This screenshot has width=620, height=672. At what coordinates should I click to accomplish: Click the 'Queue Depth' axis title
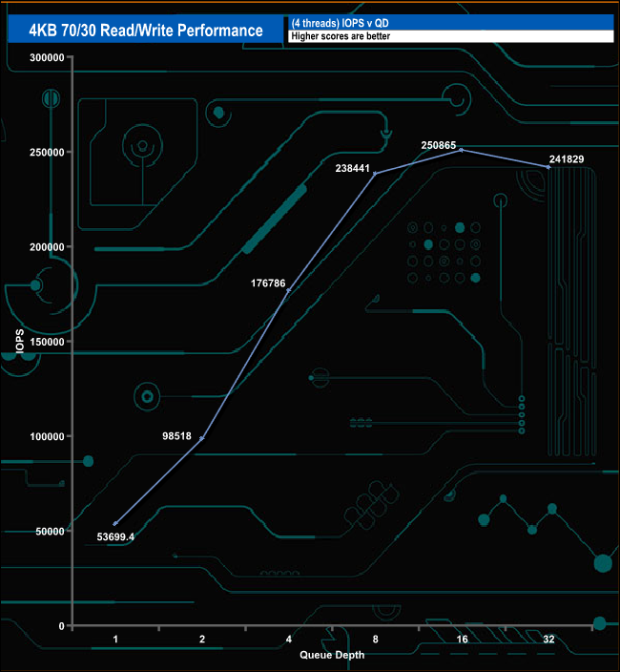tap(332, 655)
